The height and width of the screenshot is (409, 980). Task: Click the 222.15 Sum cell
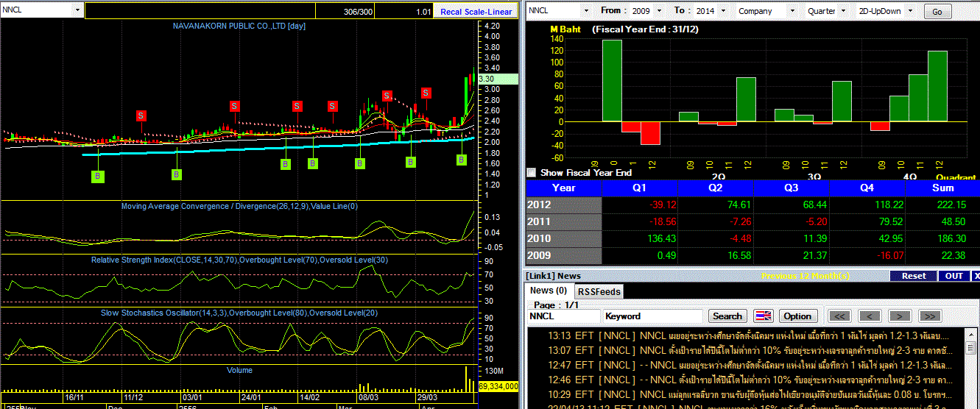942,204
